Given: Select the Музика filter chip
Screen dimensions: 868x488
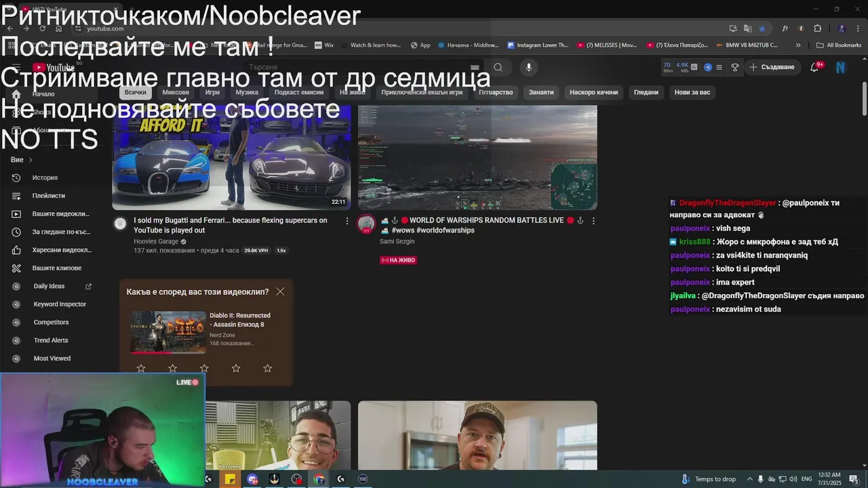Looking at the screenshot, I should tap(247, 92).
